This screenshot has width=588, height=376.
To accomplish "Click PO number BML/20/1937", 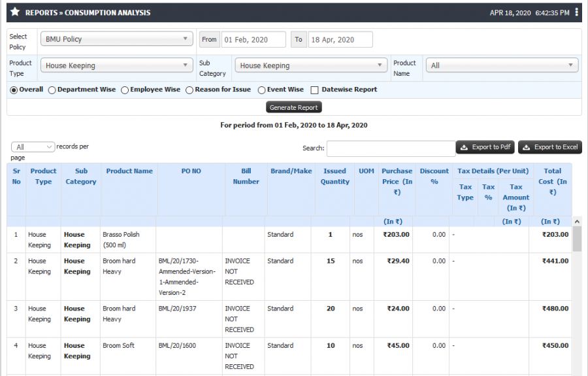I will pyautogui.click(x=177, y=309).
